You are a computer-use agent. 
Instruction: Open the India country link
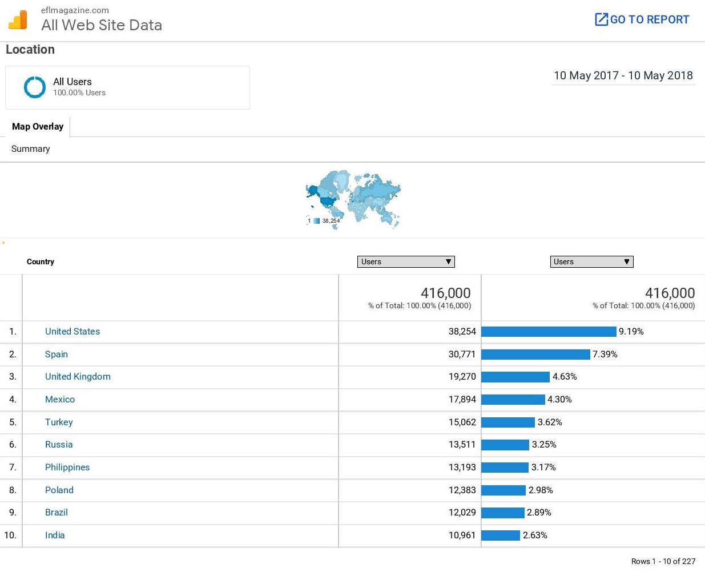coord(55,535)
